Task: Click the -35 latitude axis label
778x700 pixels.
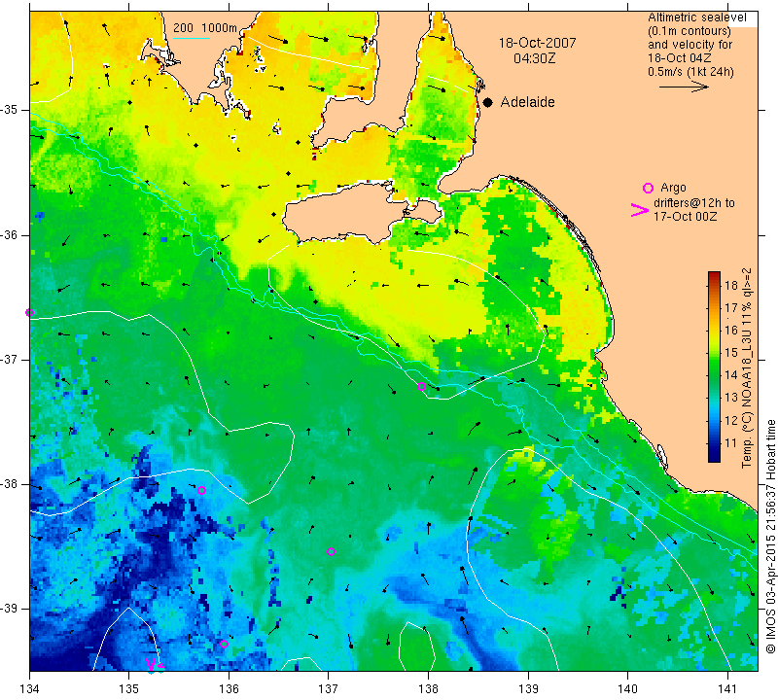Action: [14, 110]
